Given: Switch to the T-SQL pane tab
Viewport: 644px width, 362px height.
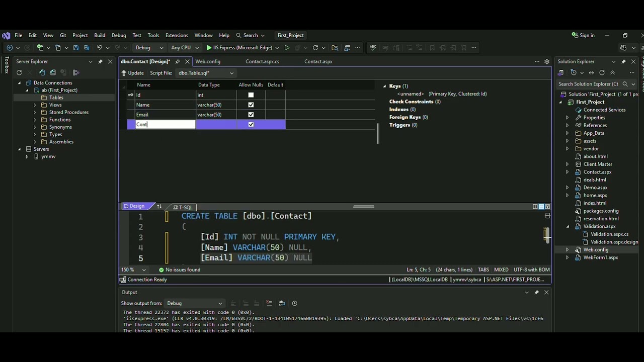Looking at the screenshot, I should pos(183,207).
